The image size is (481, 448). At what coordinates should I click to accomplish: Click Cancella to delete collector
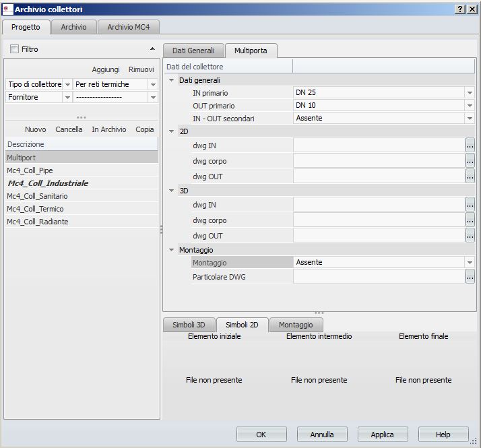[69, 129]
